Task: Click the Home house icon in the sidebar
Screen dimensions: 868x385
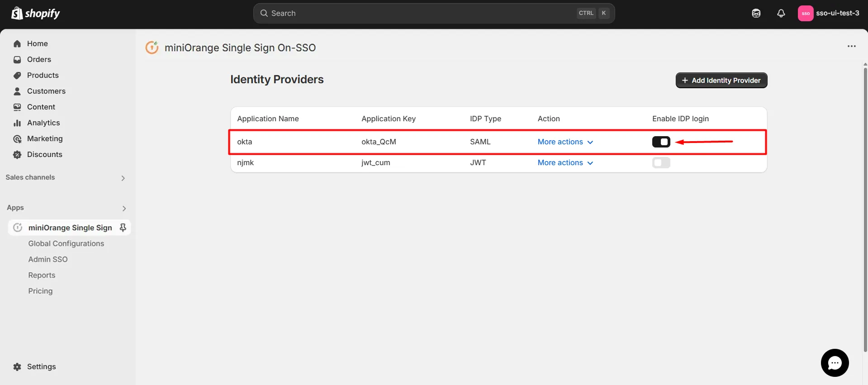Action: coord(17,44)
